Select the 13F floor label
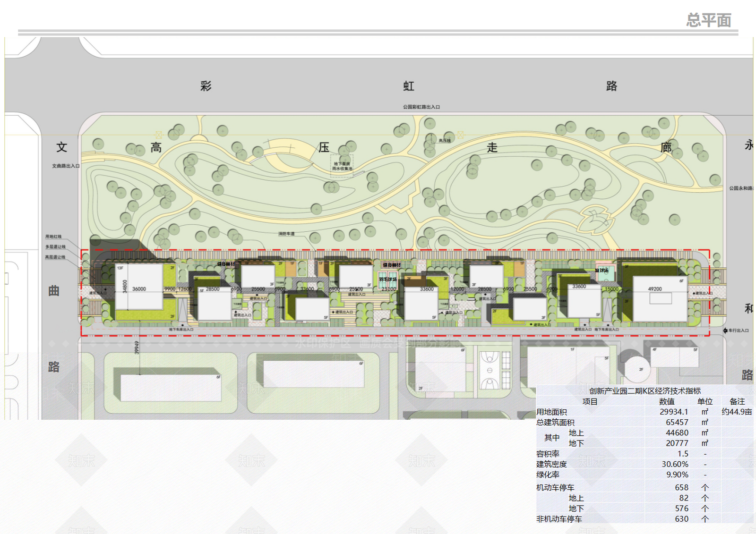This screenshot has height=534, width=756. (x=120, y=268)
